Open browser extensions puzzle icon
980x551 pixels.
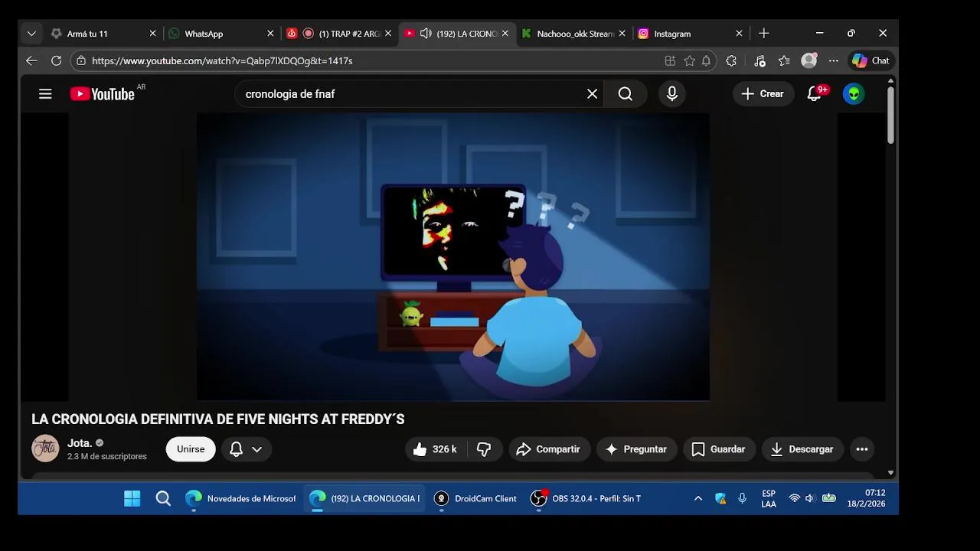coord(731,60)
